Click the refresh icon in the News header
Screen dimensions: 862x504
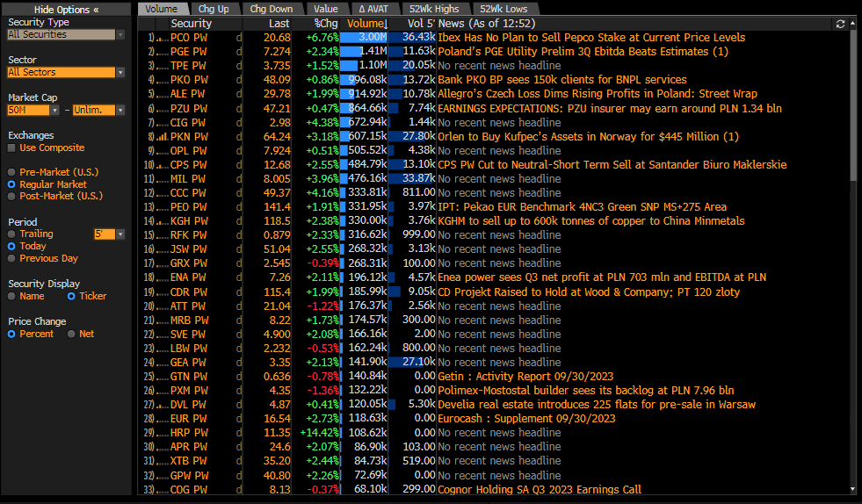tap(840, 24)
